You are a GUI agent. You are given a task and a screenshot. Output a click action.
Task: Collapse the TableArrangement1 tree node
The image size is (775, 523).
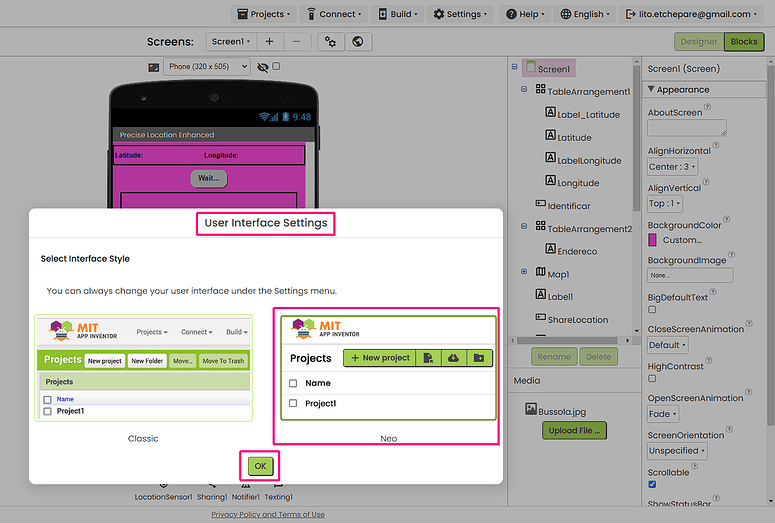point(526,91)
